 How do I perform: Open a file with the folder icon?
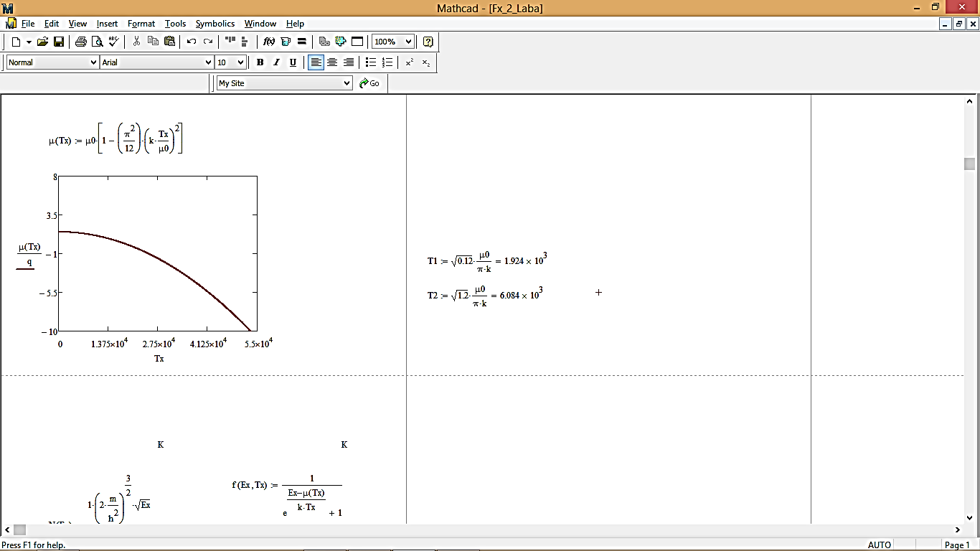(43, 42)
